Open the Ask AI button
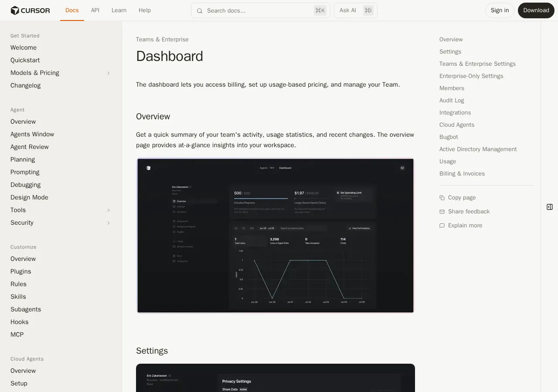Screen dimensions: 558x392 [356, 10]
